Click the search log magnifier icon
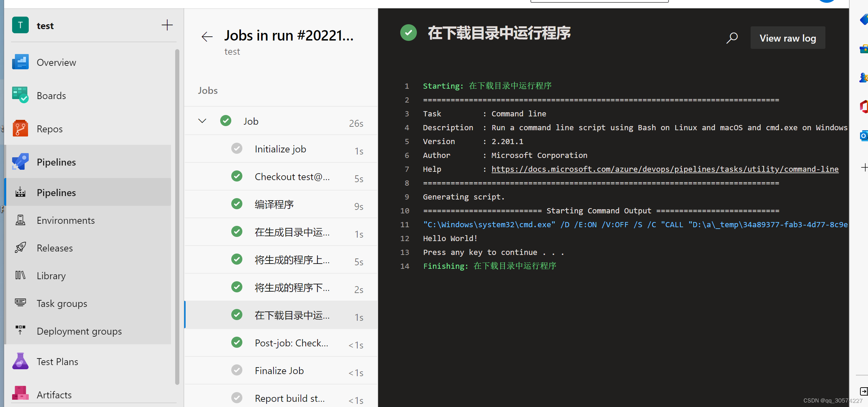This screenshot has height=407, width=868. 732,38
